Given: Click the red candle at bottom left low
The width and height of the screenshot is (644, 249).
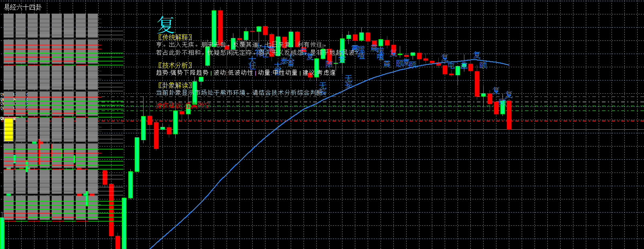Looking at the screenshot, I should tap(118, 242).
